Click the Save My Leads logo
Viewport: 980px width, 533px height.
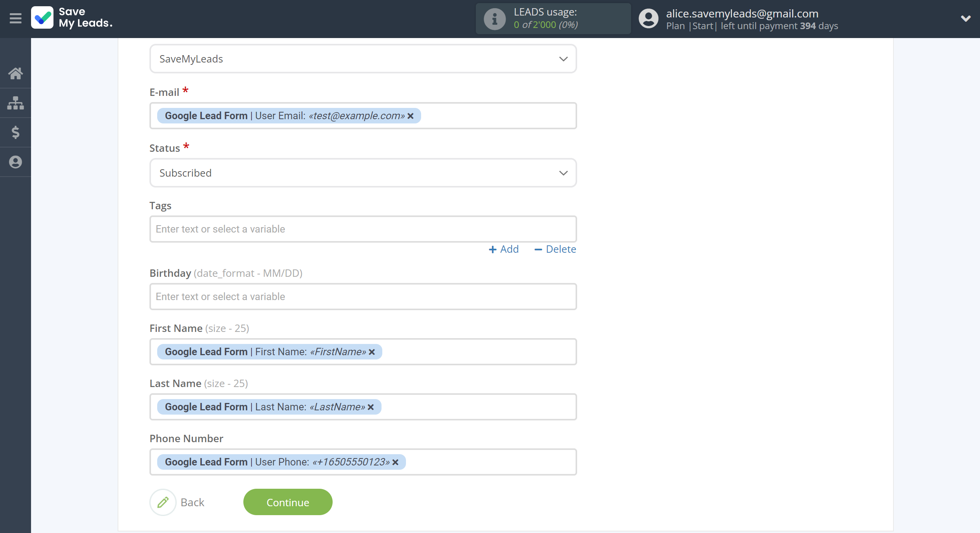[72, 18]
